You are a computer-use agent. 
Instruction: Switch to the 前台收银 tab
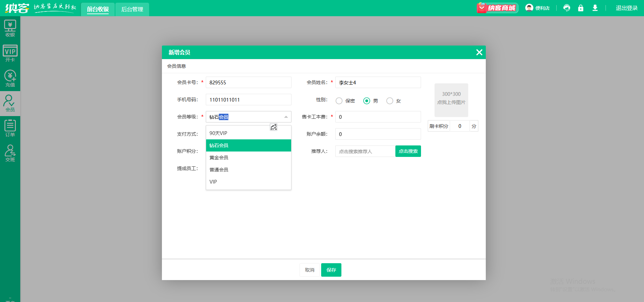(98, 9)
